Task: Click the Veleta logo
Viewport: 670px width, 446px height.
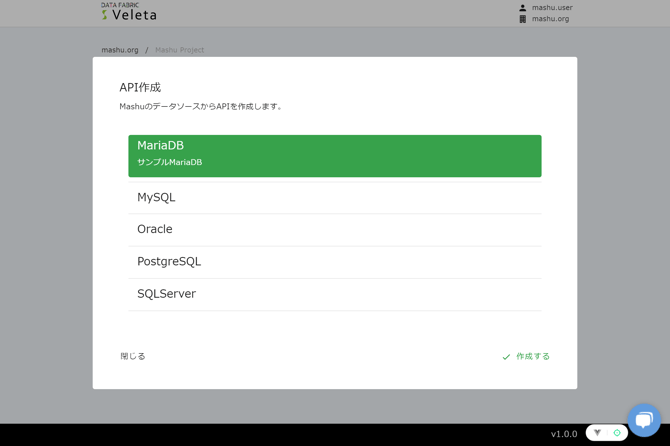Action: click(x=129, y=12)
